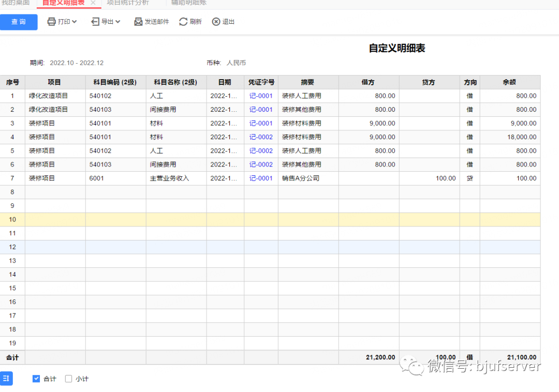Viewport: 559px width, 392px height.
Task: Click the 打印 printer icon
Action: (51, 22)
